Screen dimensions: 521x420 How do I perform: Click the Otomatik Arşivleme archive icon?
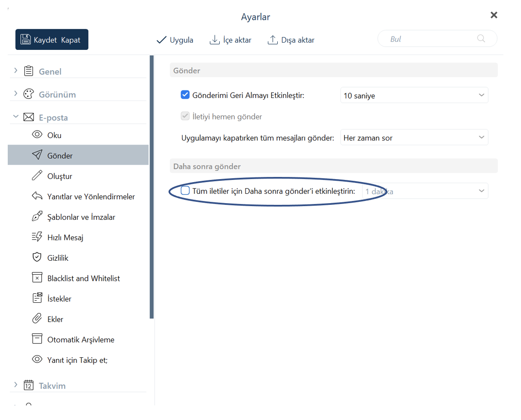click(37, 339)
